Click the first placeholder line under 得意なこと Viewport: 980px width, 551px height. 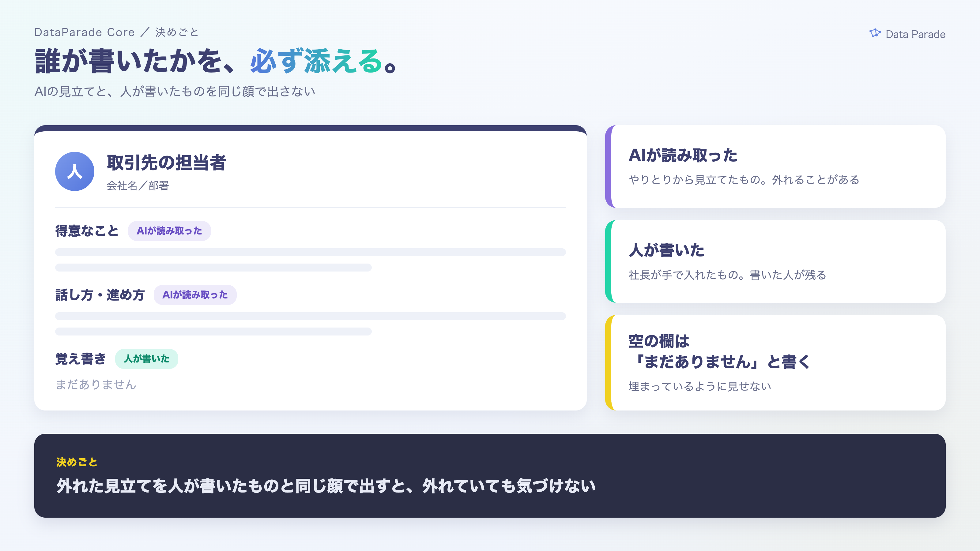[311, 252]
